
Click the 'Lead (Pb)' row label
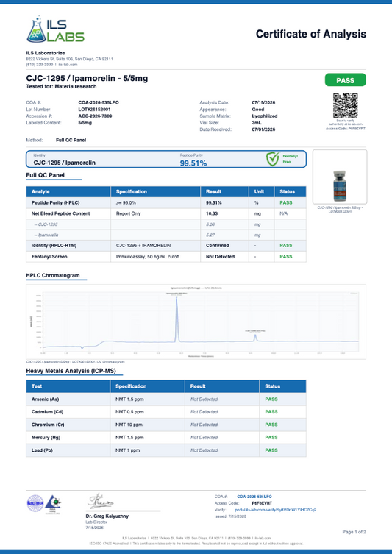[x=42, y=450]
